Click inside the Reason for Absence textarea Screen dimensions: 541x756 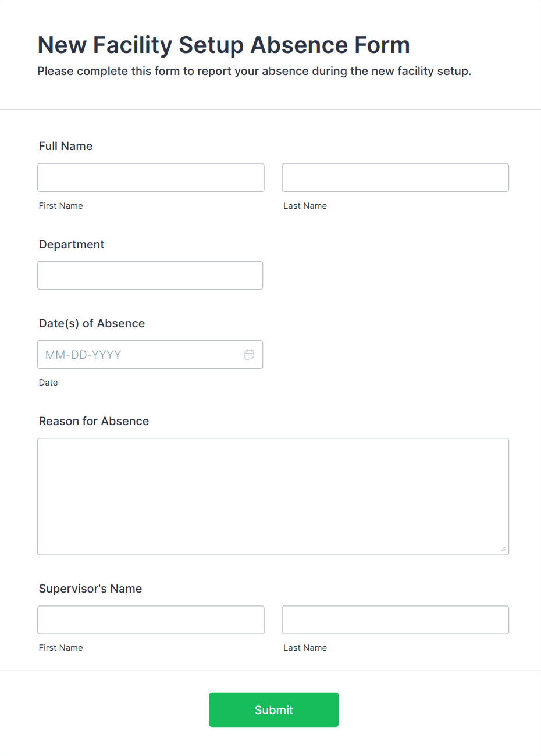click(x=273, y=494)
